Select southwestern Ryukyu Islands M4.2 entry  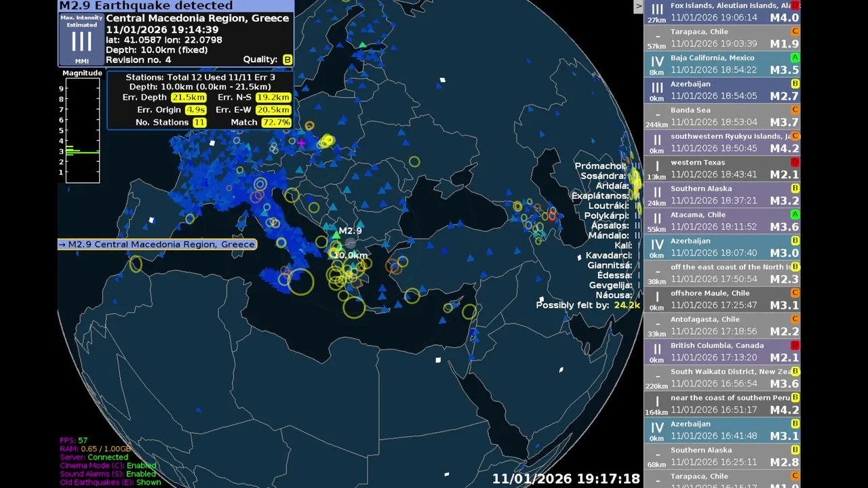[x=722, y=143]
